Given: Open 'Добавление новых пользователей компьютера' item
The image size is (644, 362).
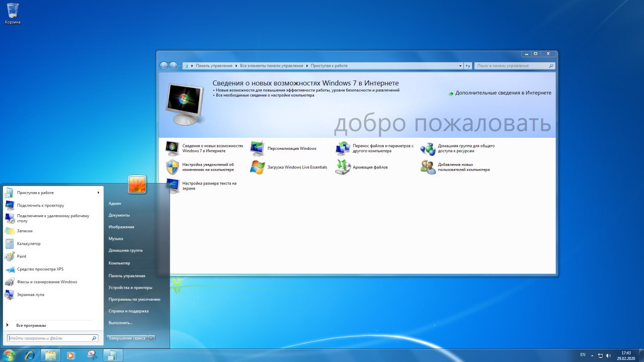Looking at the screenshot, I should pyautogui.click(x=456, y=167).
